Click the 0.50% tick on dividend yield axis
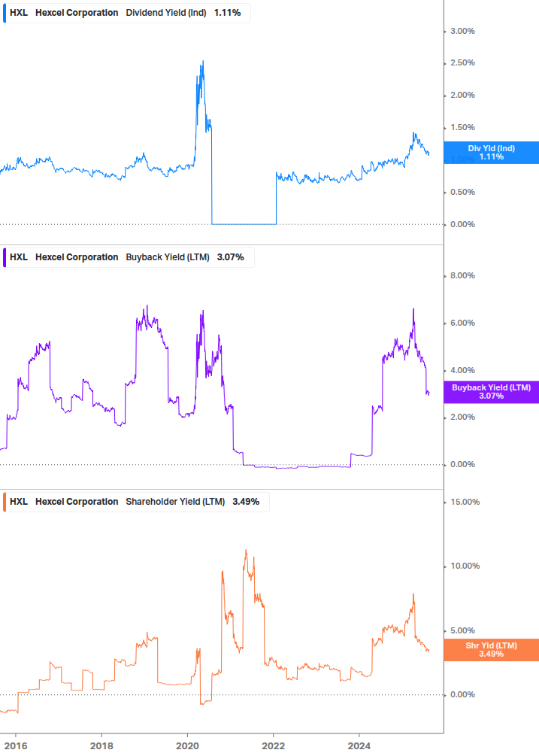This screenshot has width=539, height=756. (x=462, y=192)
